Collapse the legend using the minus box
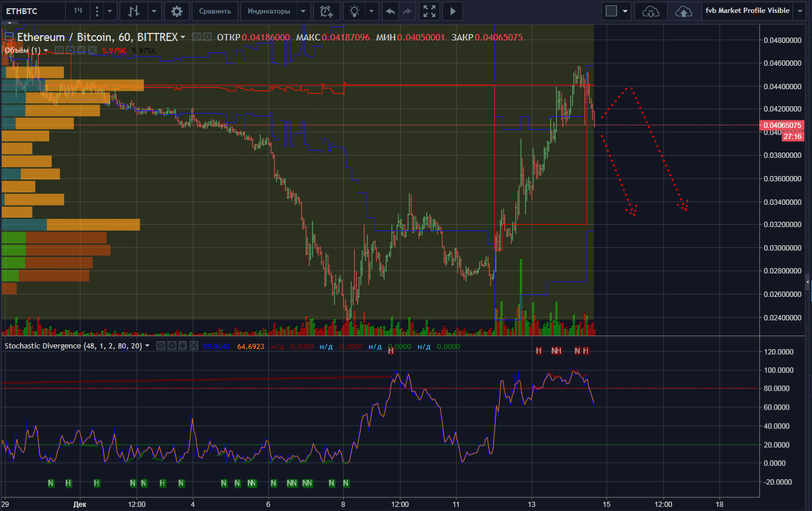812x511 pixels. tap(9, 37)
